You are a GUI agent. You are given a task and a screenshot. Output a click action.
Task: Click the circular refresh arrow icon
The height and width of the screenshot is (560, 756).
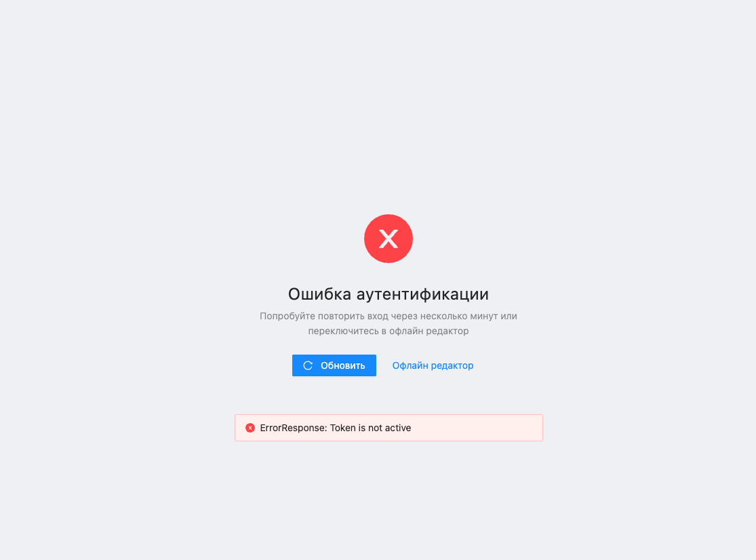(308, 366)
